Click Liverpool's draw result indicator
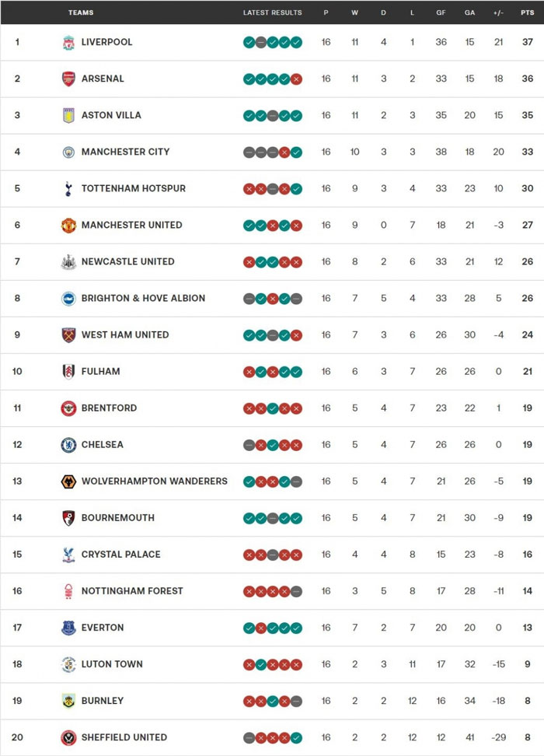The width and height of the screenshot is (544, 756). pyautogui.click(x=261, y=42)
